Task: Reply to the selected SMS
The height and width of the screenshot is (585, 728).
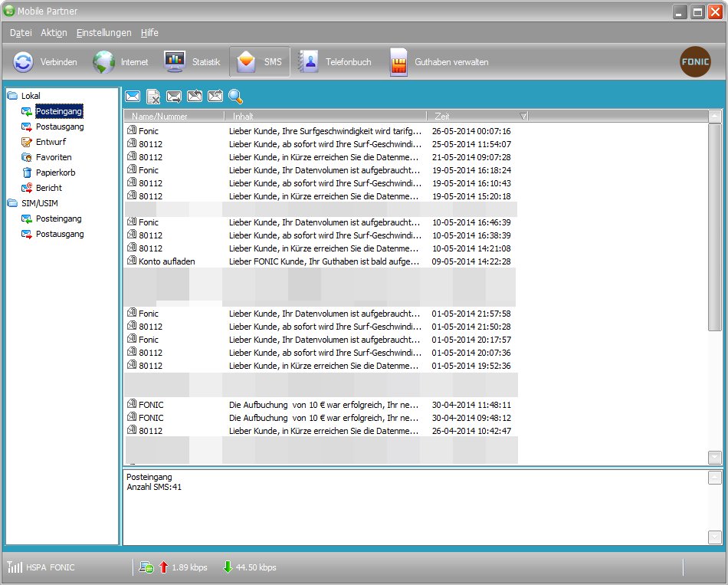Action: pyautogui.click(x=195, y=96)
